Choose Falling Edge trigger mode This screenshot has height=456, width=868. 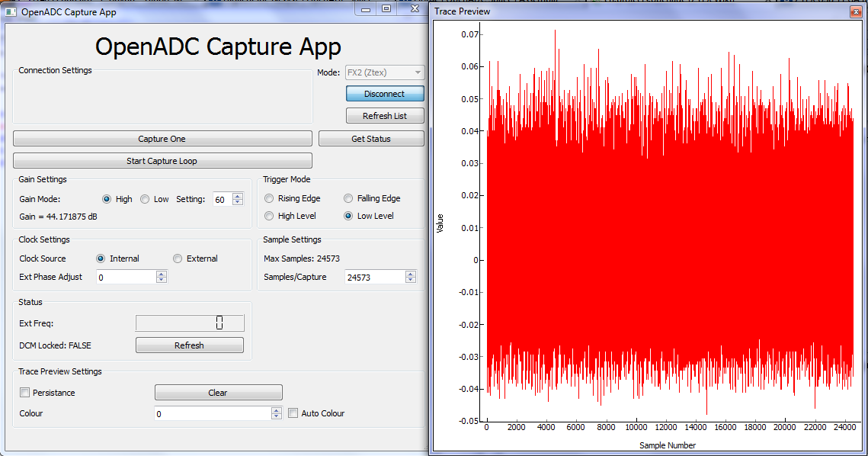348,198
